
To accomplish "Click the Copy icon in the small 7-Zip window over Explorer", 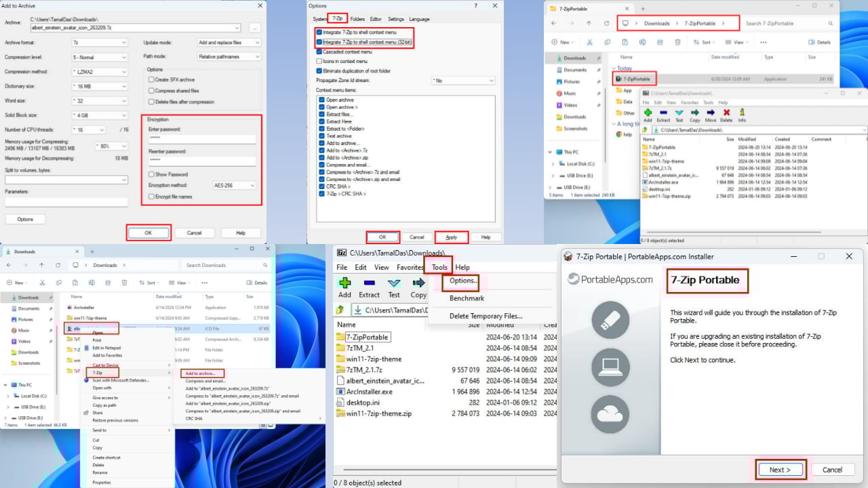I will (695, 113).
